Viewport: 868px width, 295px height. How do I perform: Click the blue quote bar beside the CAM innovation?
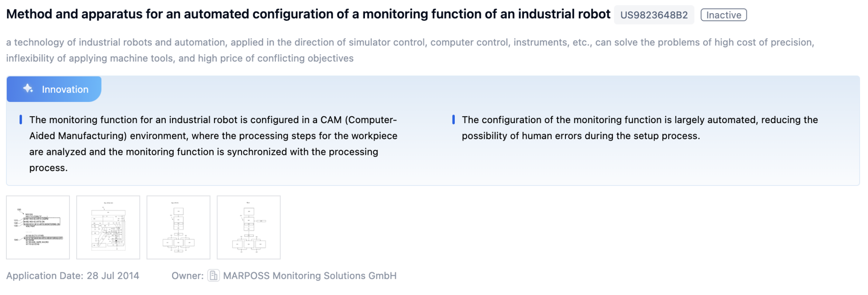pos(21,120)
